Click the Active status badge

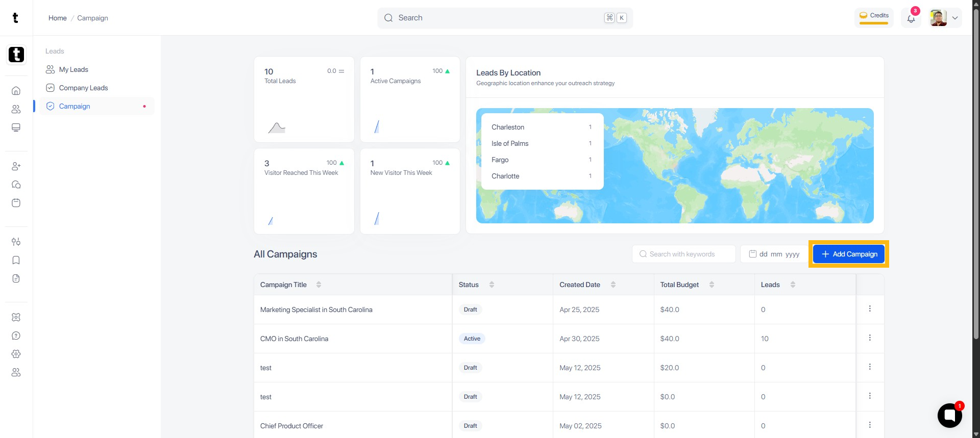(472, 339)
